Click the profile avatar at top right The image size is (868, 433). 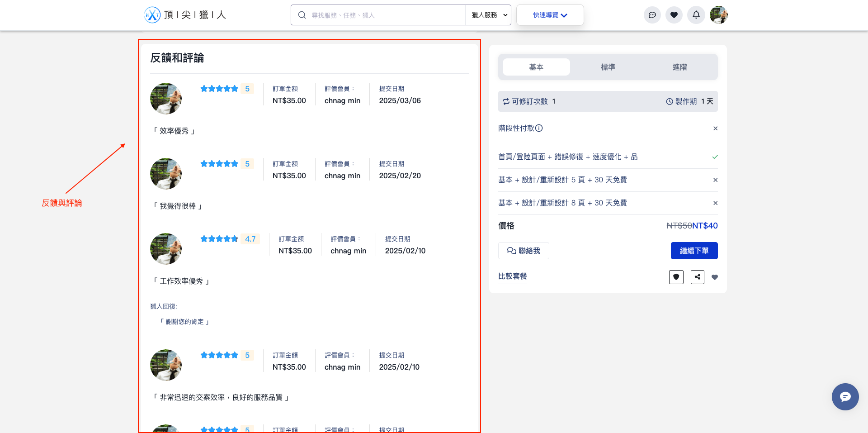click(719, 15)
